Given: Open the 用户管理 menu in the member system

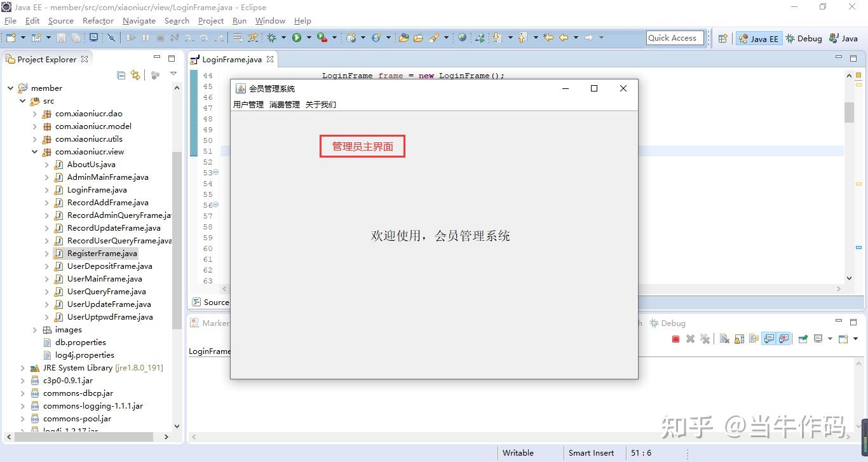Looking at the screenshot, I should pyautogui.click(x=248, y=104).
